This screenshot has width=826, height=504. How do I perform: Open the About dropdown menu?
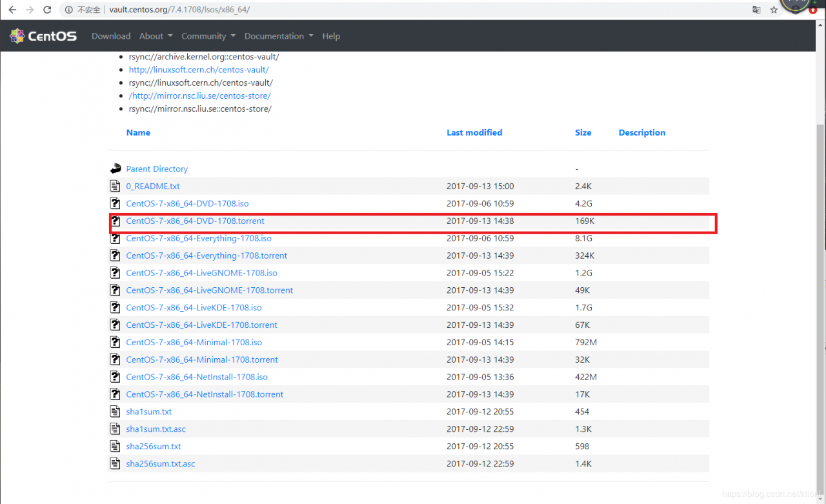[x=156, y=36]
